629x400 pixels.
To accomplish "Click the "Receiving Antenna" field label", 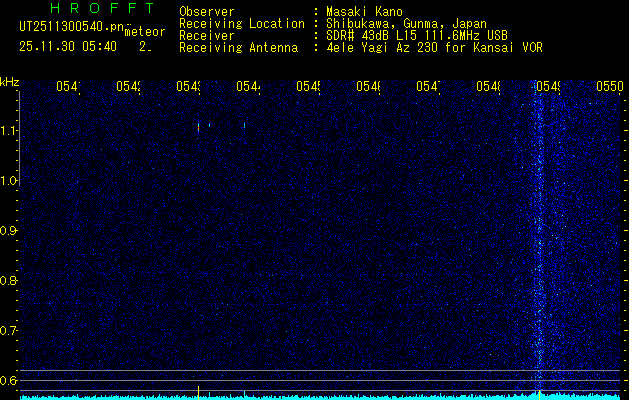I will [x=238, y=48].
